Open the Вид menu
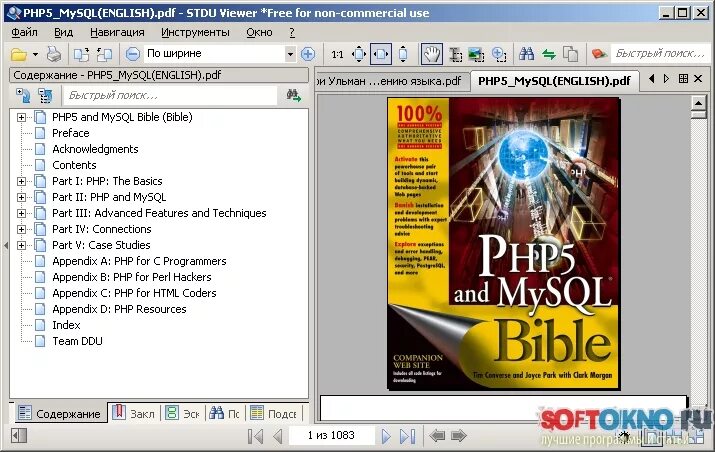 point(63,32)
